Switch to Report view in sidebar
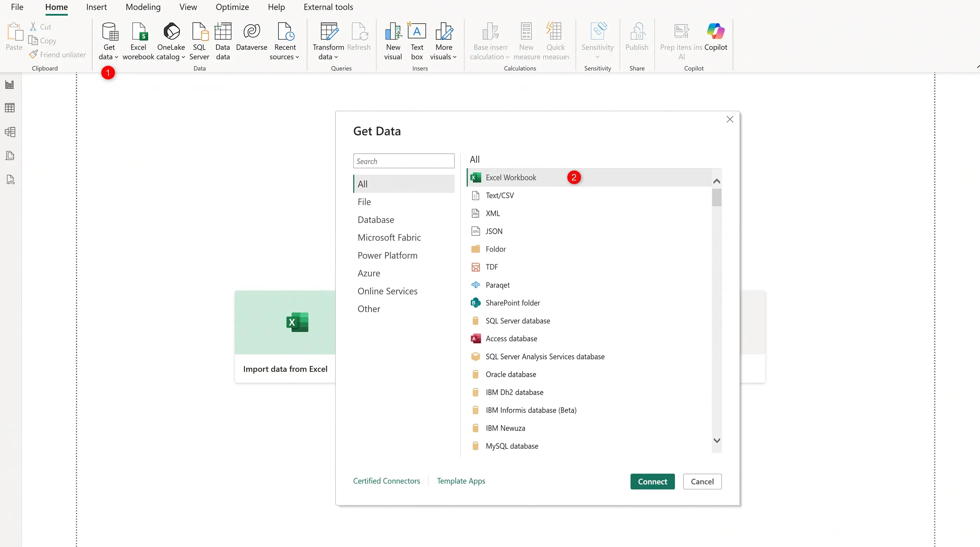 coord(10,84)
